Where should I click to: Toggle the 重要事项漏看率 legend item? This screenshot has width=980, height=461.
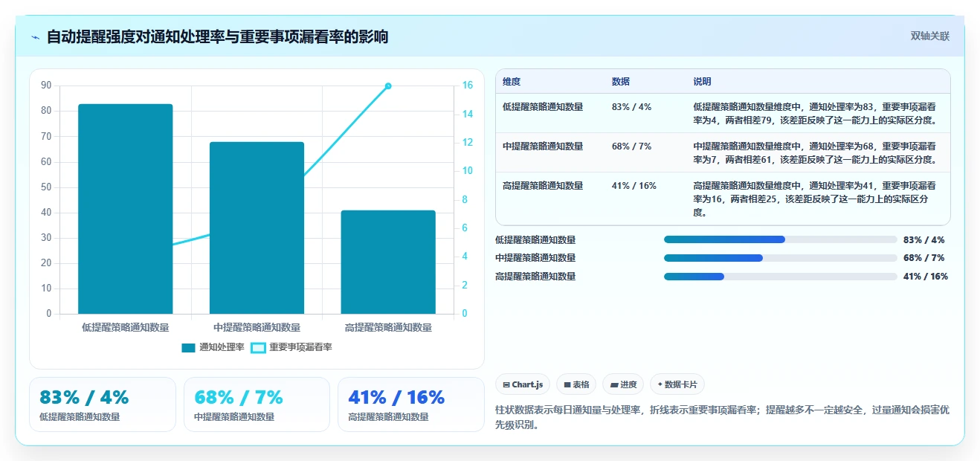coord(291,347)
